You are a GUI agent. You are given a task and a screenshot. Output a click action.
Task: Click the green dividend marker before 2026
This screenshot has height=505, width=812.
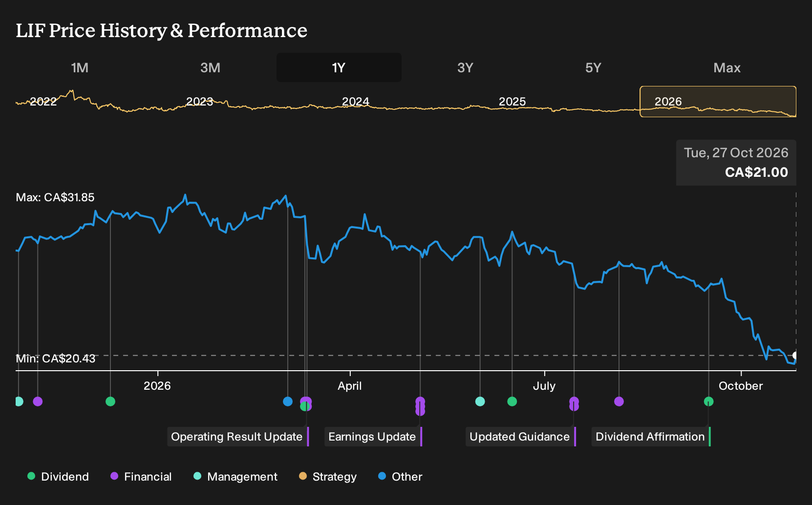coord(110,401)
